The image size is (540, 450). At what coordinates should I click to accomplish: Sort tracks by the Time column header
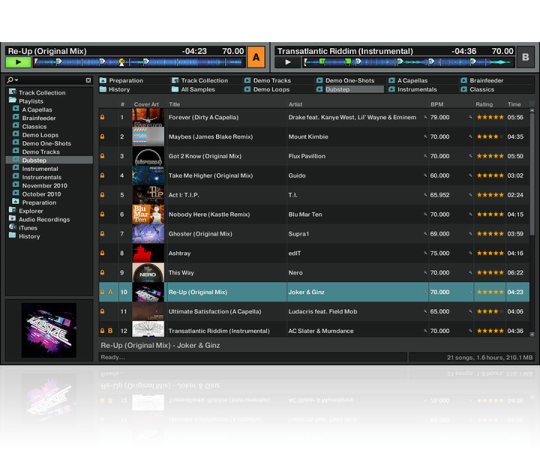coord(514,104)
